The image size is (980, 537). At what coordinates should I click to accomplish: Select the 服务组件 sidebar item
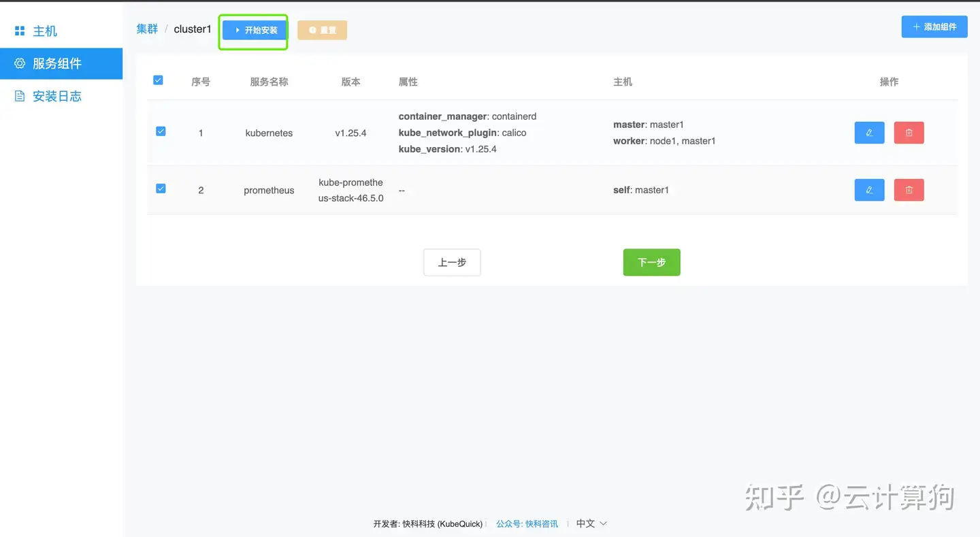[61, 63]
